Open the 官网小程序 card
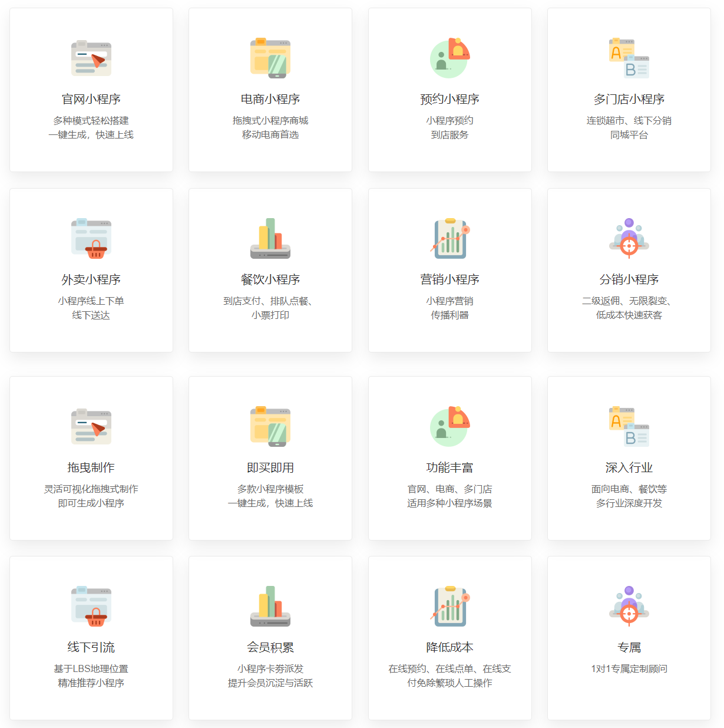724x728 pixels. (91, 90)
